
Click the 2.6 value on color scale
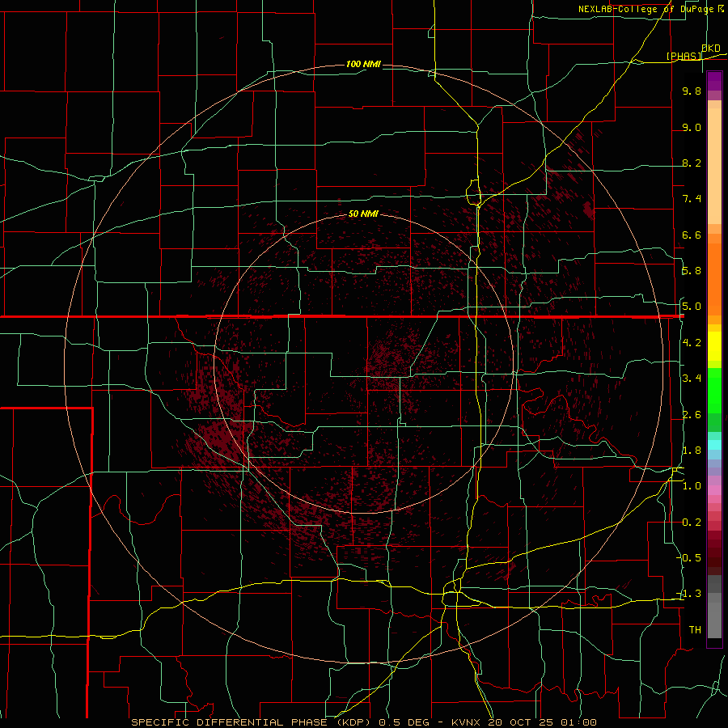tap(692, 415)
